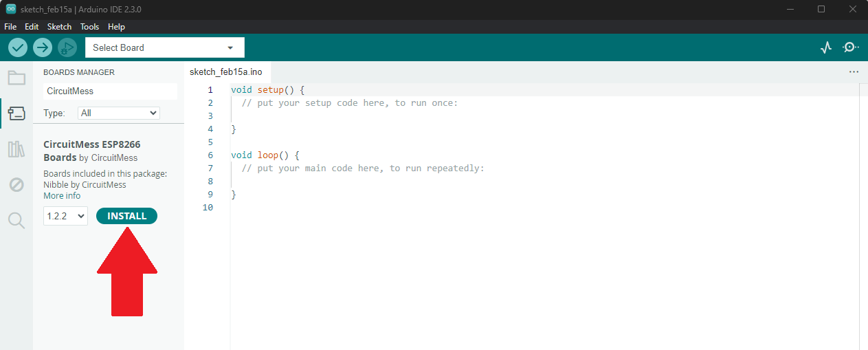Minimize the Arduino IDE window

(790, 9)
